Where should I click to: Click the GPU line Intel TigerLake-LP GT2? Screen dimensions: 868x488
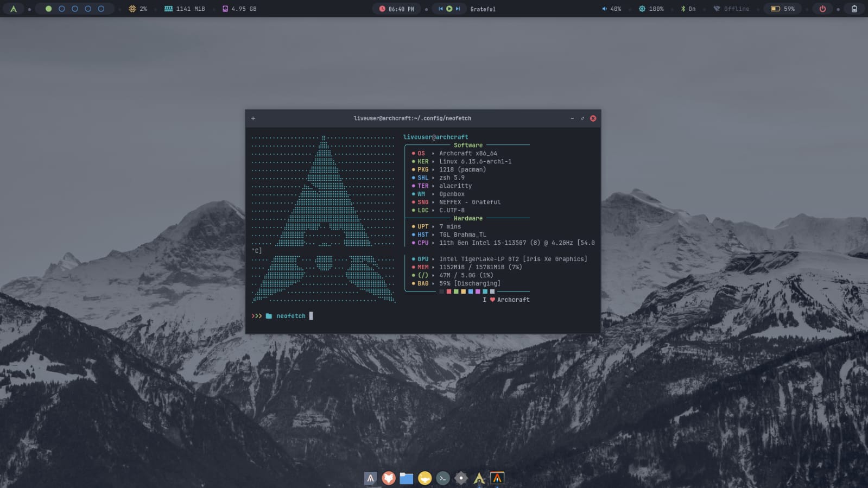499,259
